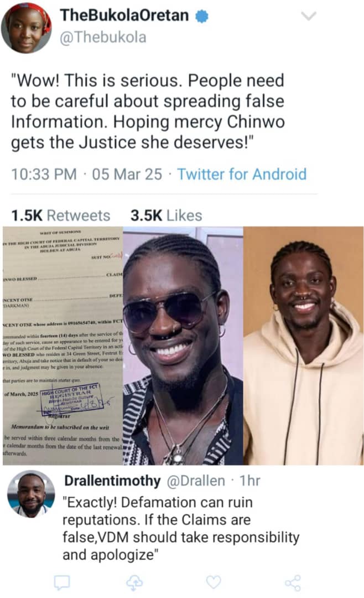
Task: Open the photo of man wearing sunglasses
Action: (x=183, y=346)
